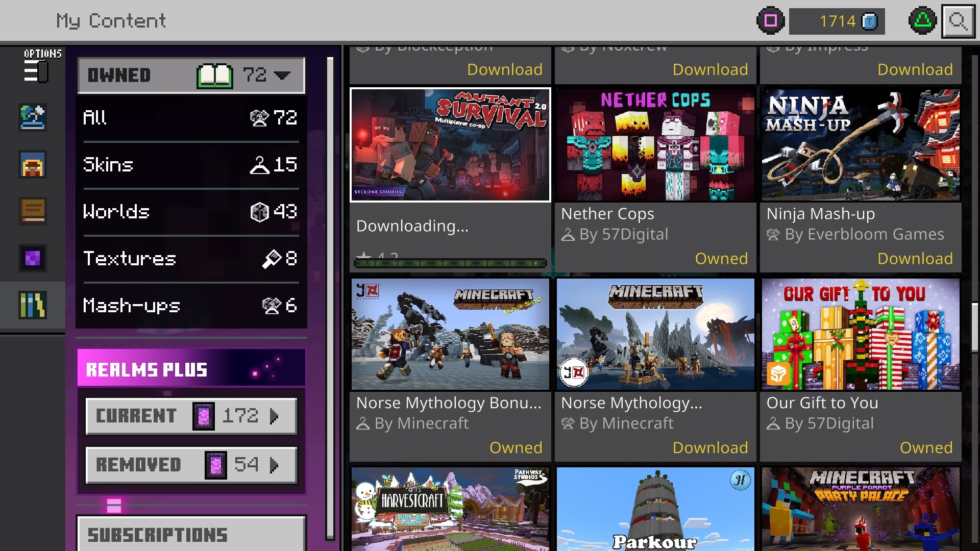Open the brown book sidebar icon
The width and height of the screenshot is (980, 551).
pyautogui.click(x=33, y=211)
